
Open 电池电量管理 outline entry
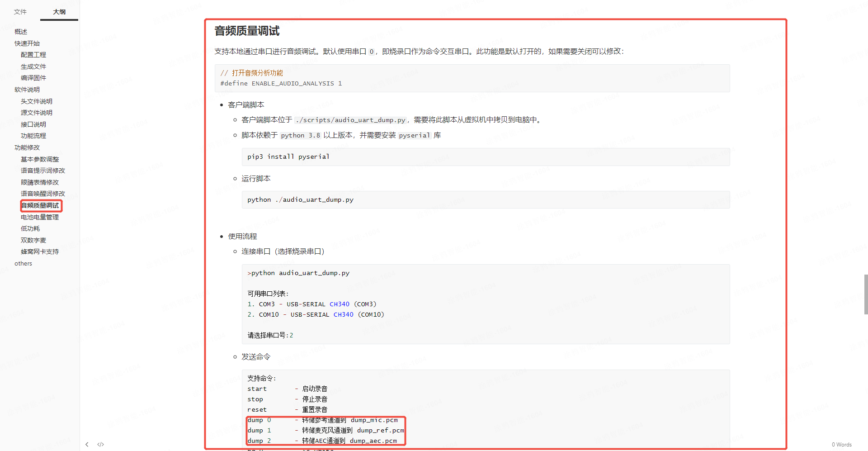[x=40, y=217]
